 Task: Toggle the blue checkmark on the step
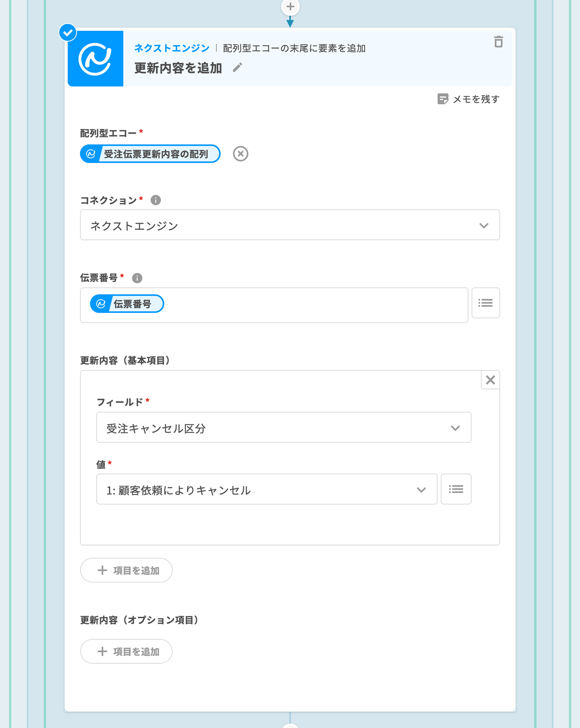[x=68, y=33]
